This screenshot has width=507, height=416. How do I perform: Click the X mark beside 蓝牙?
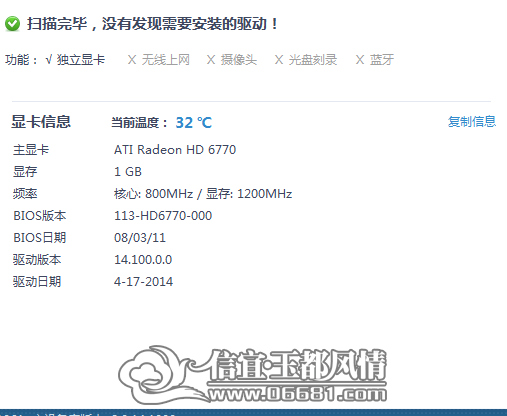click(360, 60)
